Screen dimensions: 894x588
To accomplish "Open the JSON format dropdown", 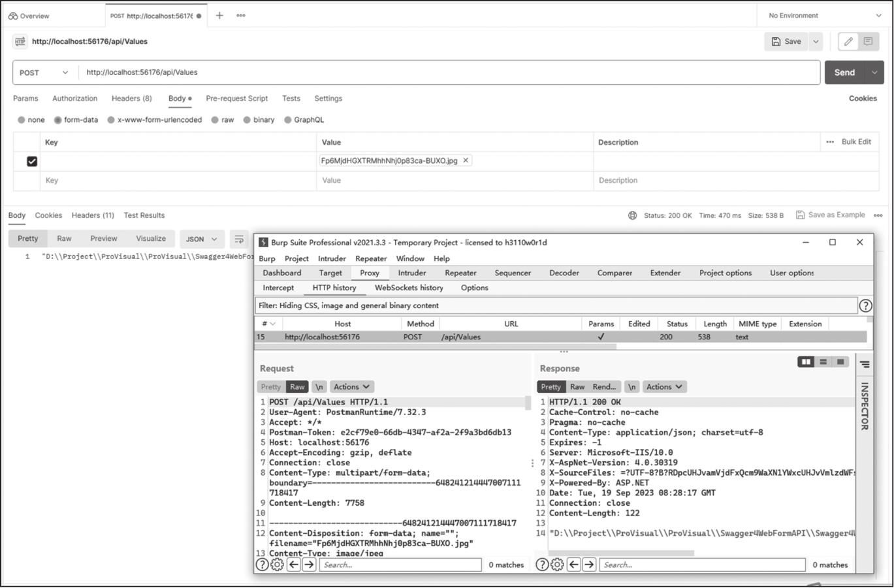I will [201, 239].
